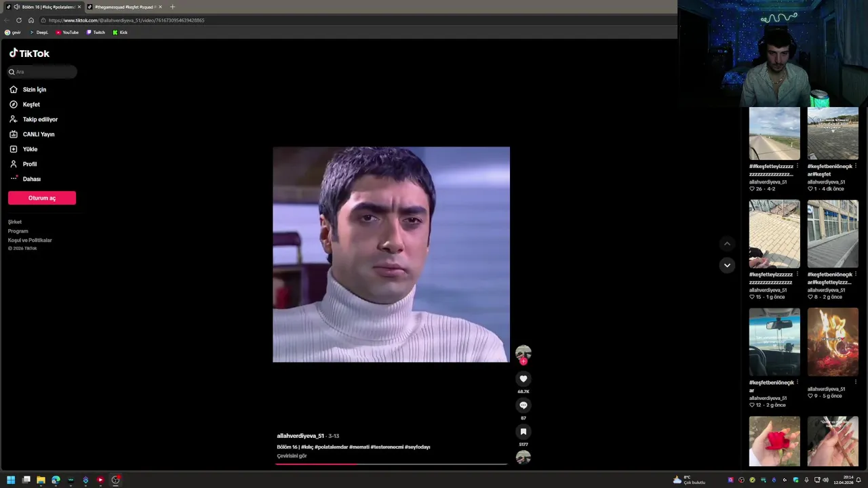Open paving stones thumbnail posted 4 dk önce
Screen dimensions: 868x488
pyautogui.click(x=833, y=134)
